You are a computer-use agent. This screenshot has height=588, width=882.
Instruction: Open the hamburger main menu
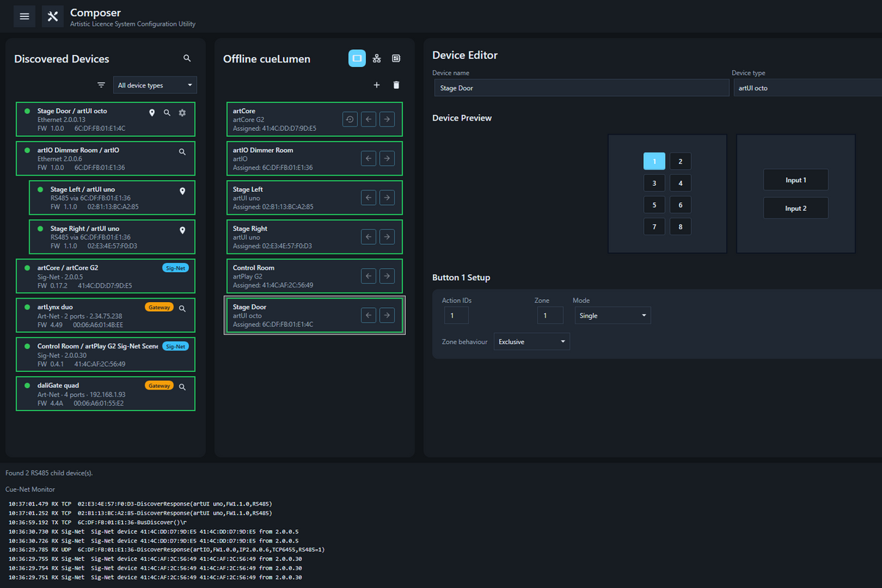(24, 16)
